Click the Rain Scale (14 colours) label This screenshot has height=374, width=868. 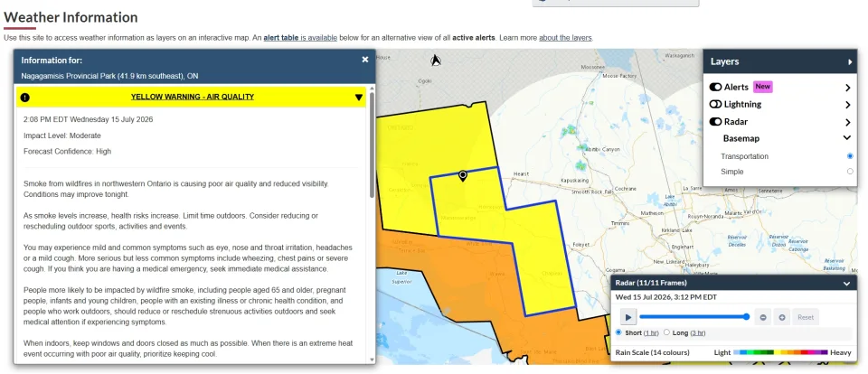[652, 352]
